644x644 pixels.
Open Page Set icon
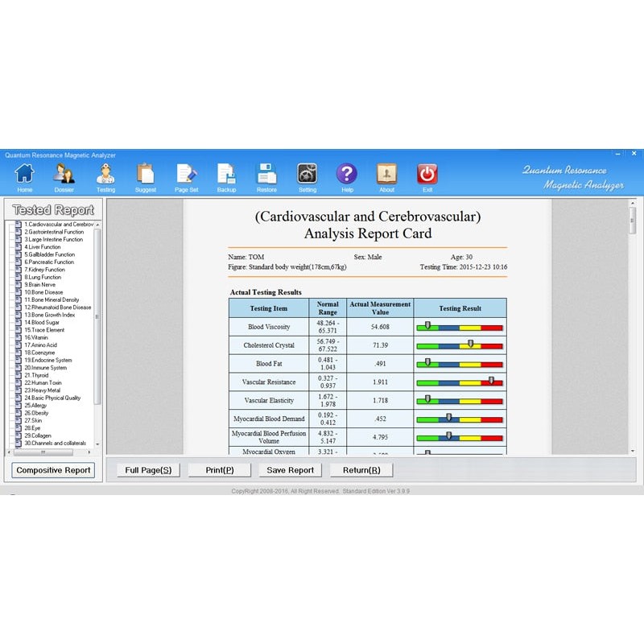(186, 174)
